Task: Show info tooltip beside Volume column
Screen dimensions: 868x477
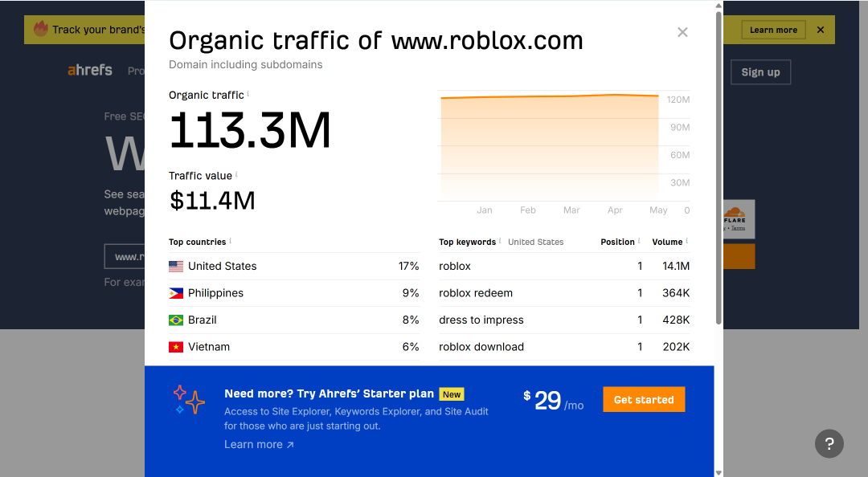Action: [687, 241]
